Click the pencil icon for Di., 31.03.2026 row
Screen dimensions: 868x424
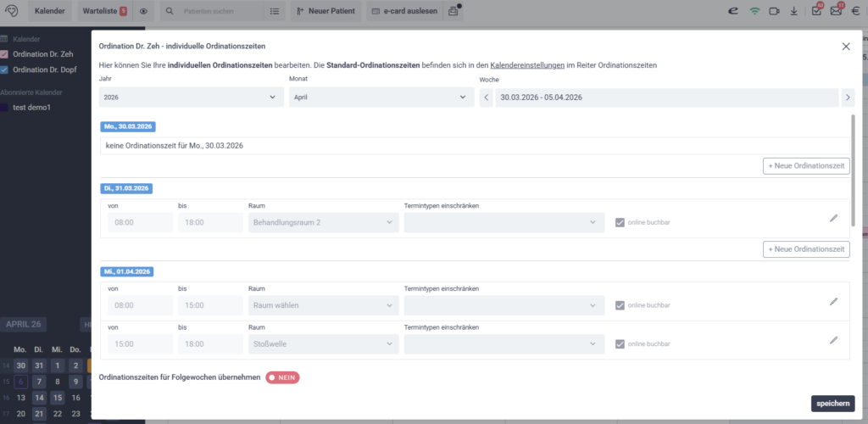833,218
